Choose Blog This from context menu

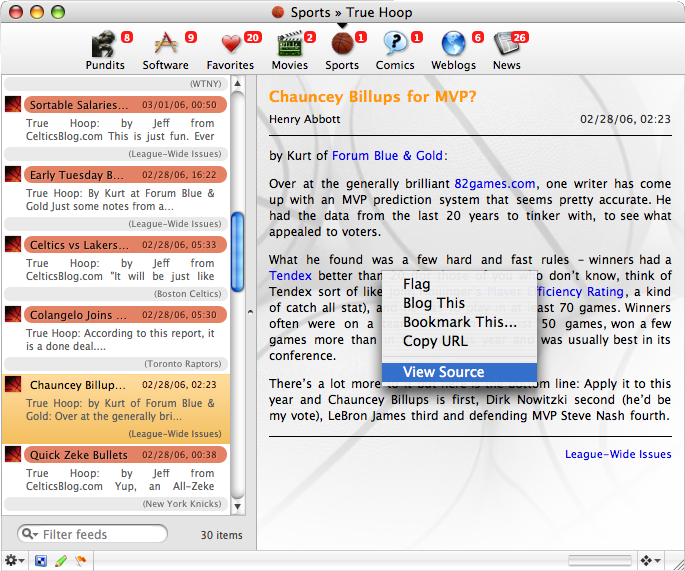click(x=459, y=303)
